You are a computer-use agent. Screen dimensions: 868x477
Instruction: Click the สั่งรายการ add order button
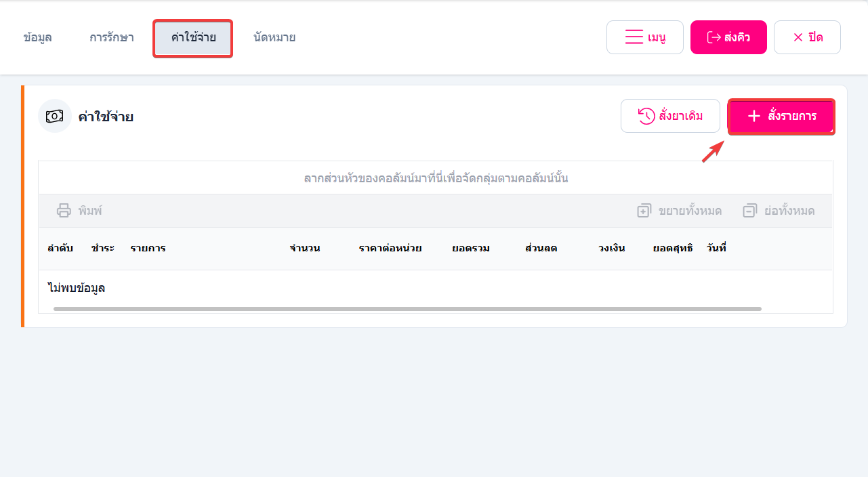(781, 117)
